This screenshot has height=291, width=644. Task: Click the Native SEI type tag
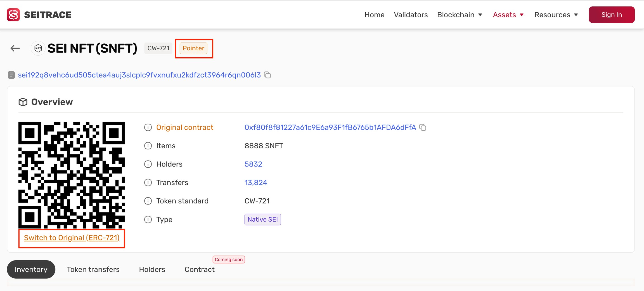(262, 219)
